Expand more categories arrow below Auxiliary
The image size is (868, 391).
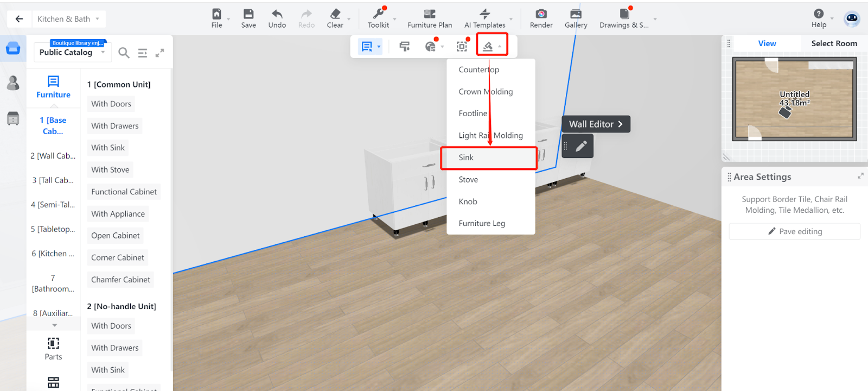pos(54,325)
